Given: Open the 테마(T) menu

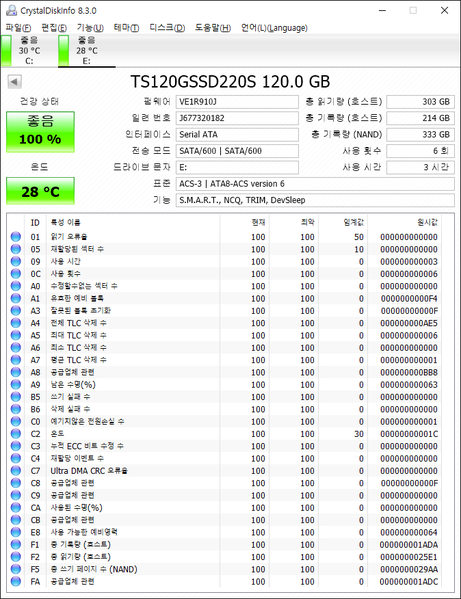Looking at the screenshot, I should [x=126, y=28].
